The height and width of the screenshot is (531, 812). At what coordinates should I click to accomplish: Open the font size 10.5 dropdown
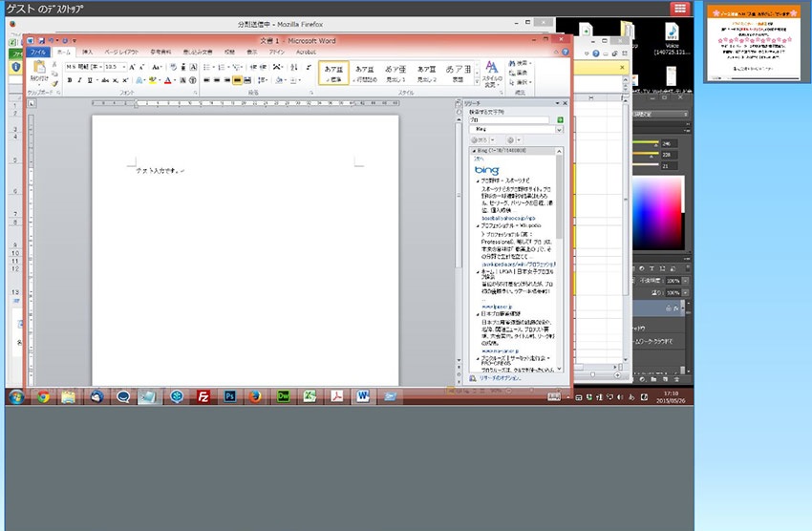pyautogui.click(x=124, y=67)
